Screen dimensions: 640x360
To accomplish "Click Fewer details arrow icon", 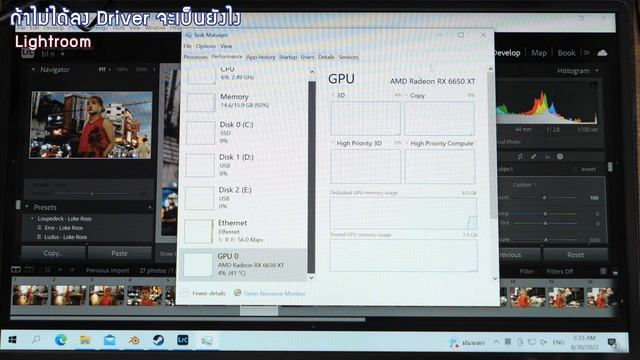I will point(185,293).
